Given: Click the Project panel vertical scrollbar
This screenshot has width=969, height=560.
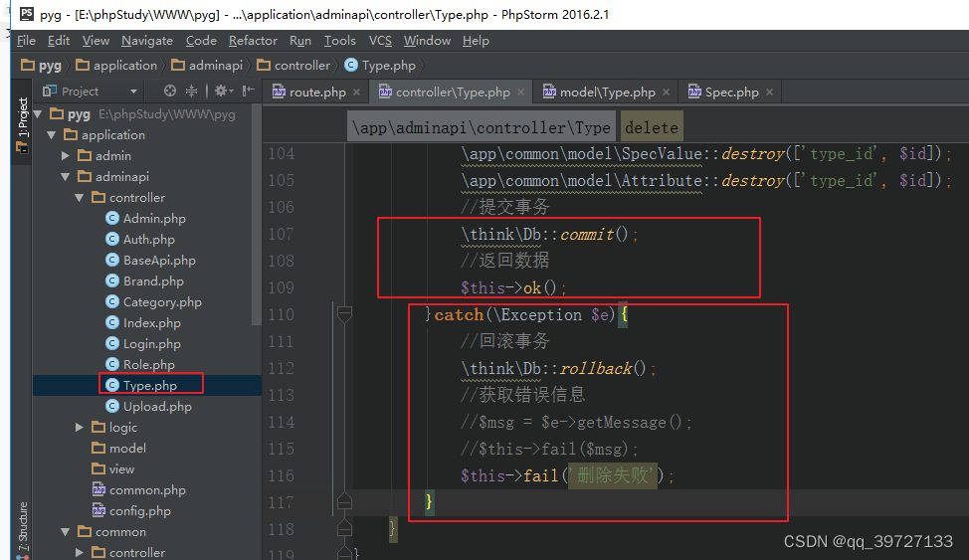Looking at the screenshot, I should 257,214.
